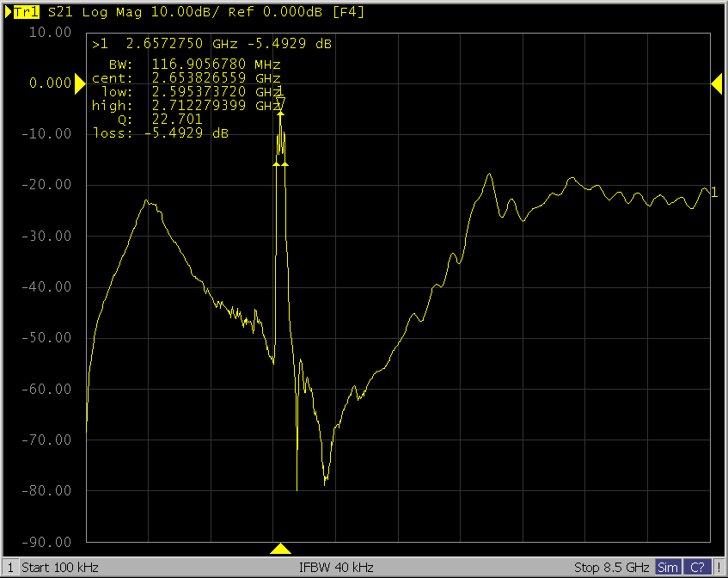Click marker 1 triangle at the passband peak
The width and height of the screenshot is (728, 578).
point(280,103)
